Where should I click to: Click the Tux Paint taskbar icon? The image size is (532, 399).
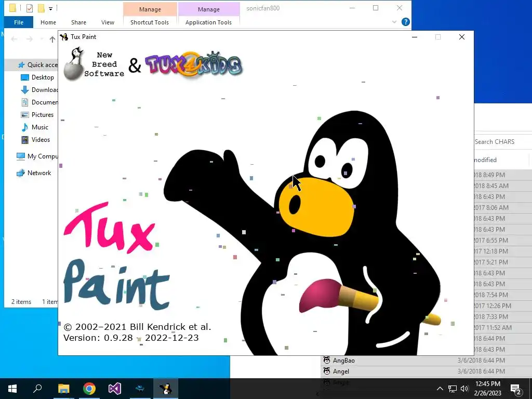(x=166, y=389)
